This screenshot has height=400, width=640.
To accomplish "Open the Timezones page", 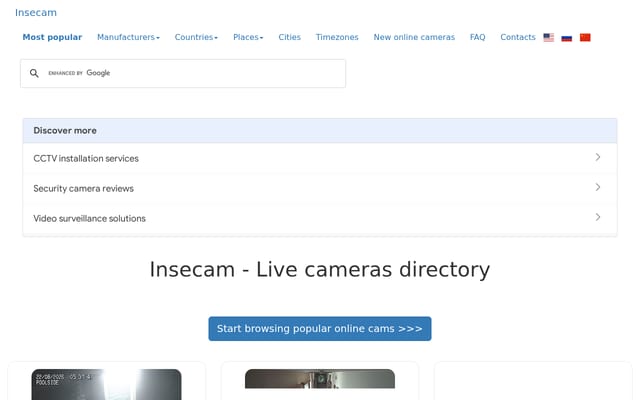I will [337, 37].
